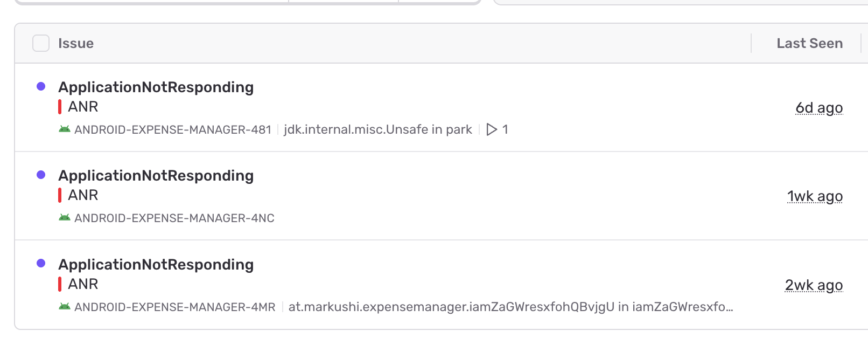
Task: Tick the select-all checkbox beside Issue header
Action: [41, 43]
